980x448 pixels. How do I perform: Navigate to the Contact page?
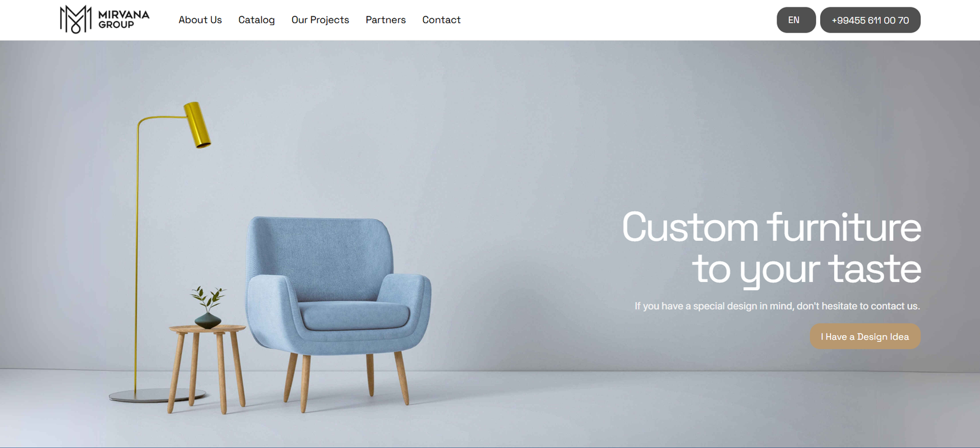pos(442,20)
